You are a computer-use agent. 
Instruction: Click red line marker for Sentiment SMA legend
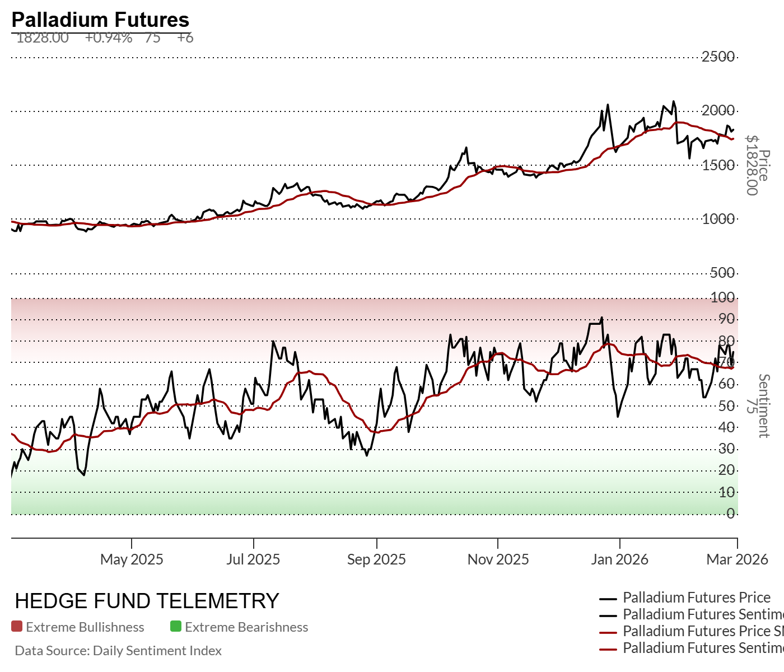coord(608,649)
